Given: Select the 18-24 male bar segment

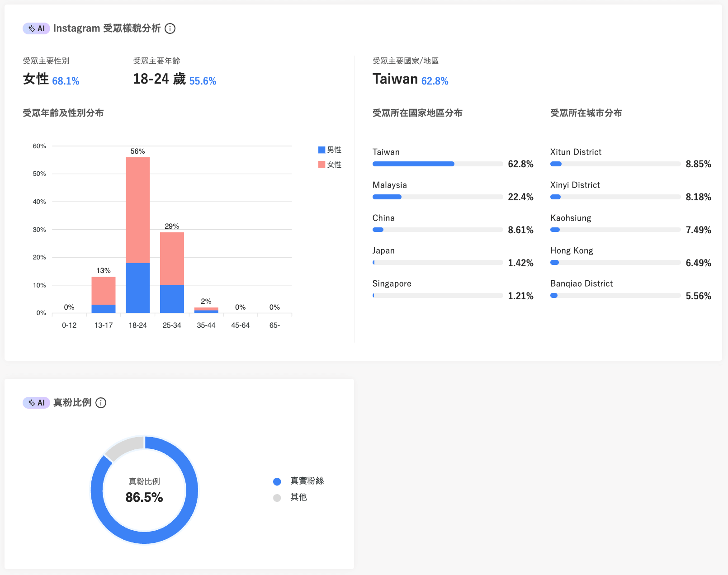Looking at the screenshot, I should [138, 288].
